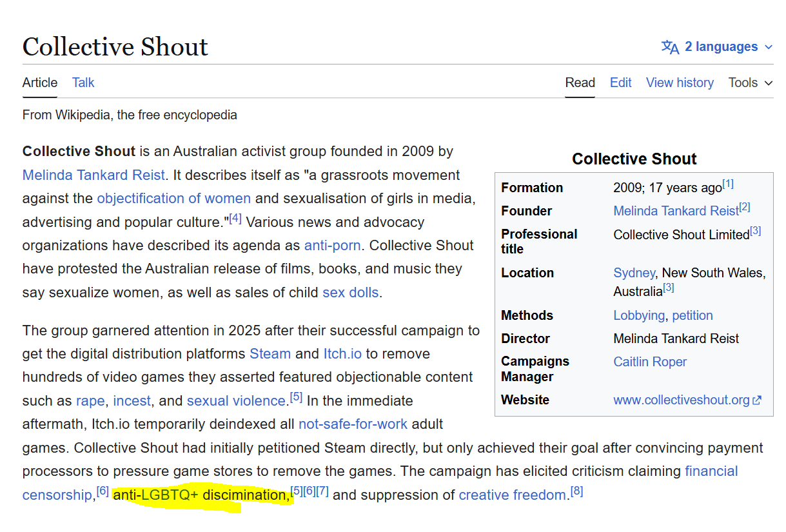786x532 pixels.
Task: Click citation 8 after creative freedom
Action: tap(576, 491)
